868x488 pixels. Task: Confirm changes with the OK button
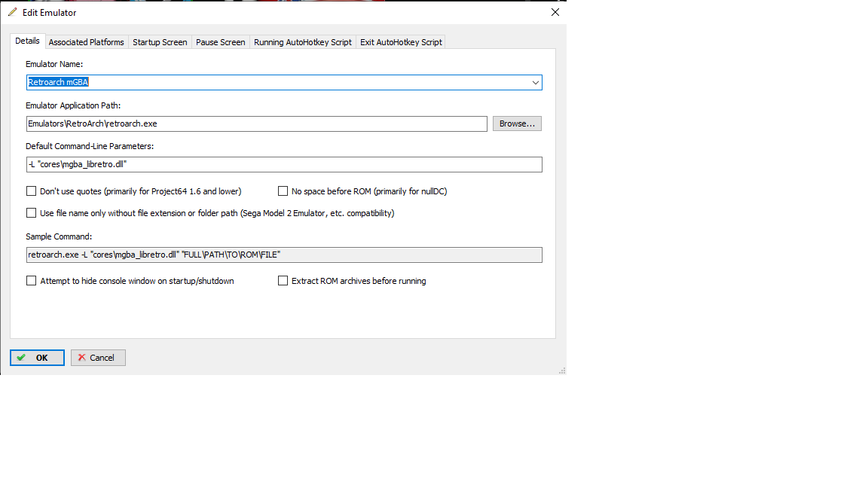[x=37, y=358]
